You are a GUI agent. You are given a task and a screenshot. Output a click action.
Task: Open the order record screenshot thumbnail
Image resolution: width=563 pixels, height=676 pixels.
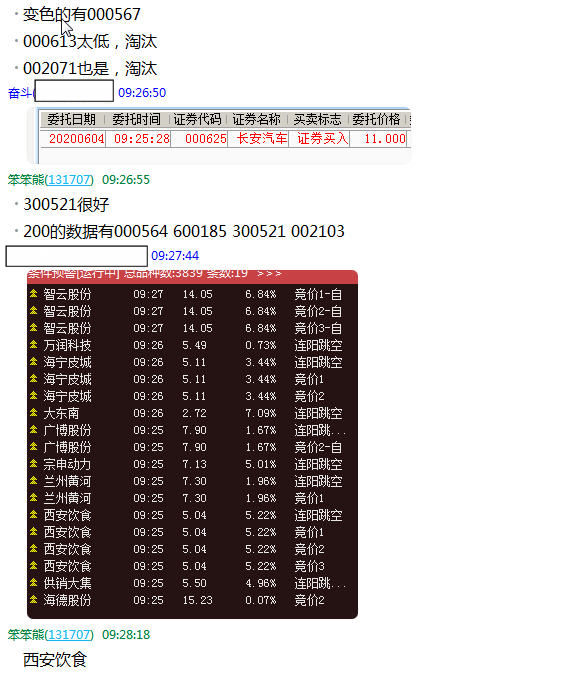click(x=219, y=136)
